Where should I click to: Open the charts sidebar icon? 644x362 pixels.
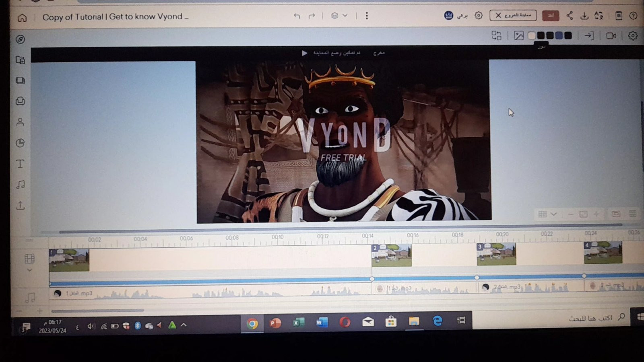(x=21, y=143)
